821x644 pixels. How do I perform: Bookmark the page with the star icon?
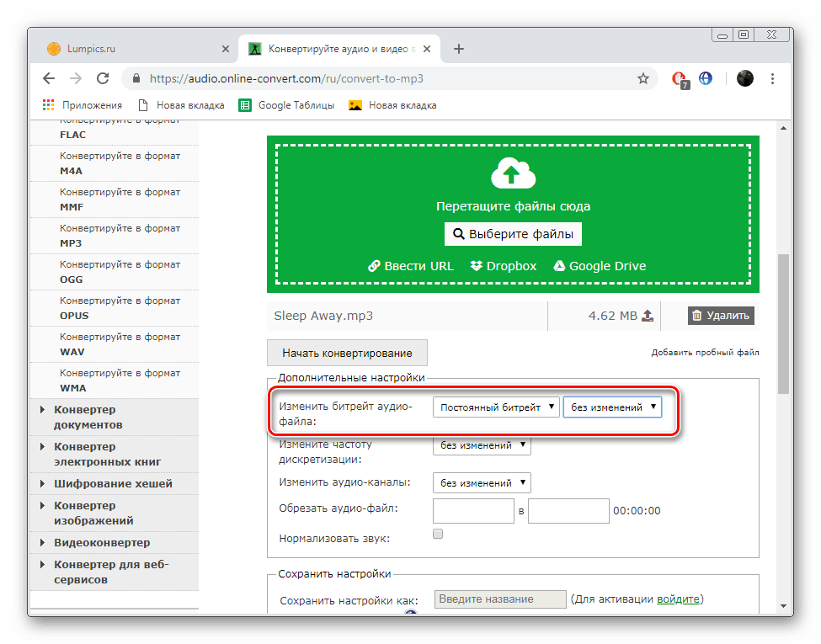pyautogui.click(x=643, y=78)
